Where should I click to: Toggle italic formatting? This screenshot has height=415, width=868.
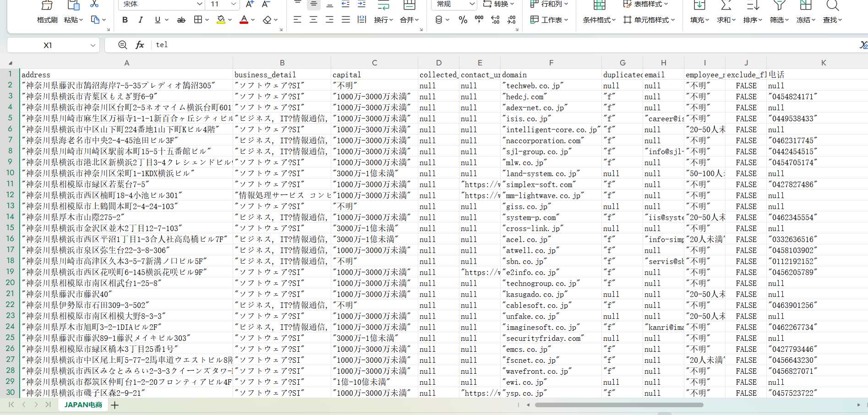pos(141,20)
